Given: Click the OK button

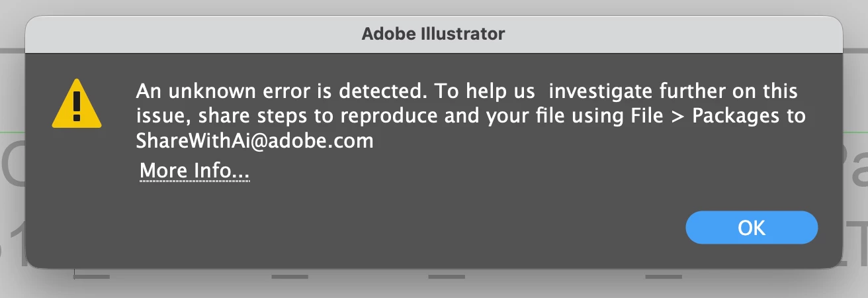Looking at the screenshot, I should [752, 228].
